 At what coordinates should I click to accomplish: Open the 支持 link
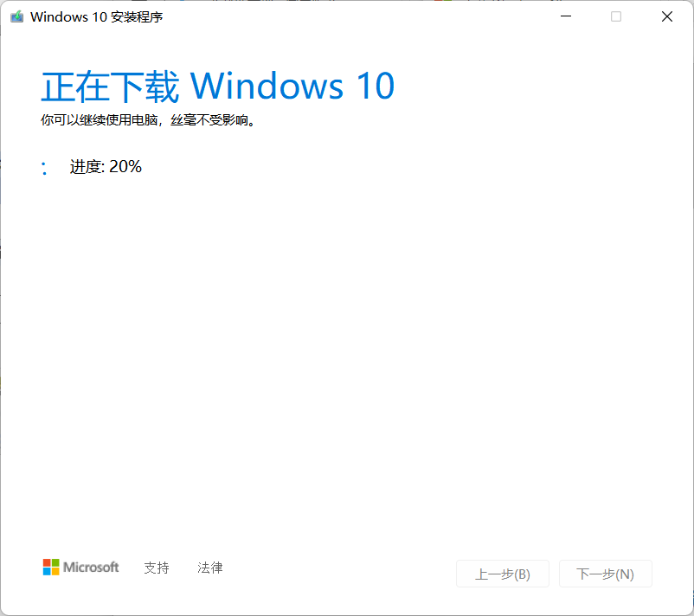(157, 568)
